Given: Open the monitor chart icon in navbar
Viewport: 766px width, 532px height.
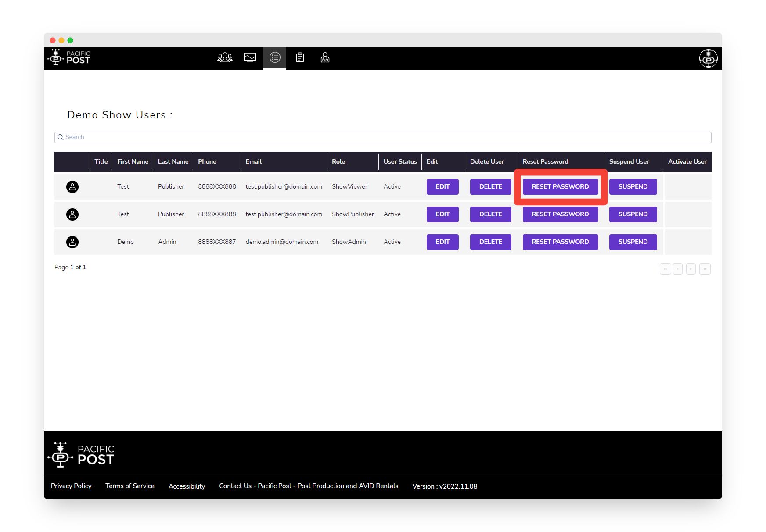Looking at the screenshot, I should tap(250, 57).
